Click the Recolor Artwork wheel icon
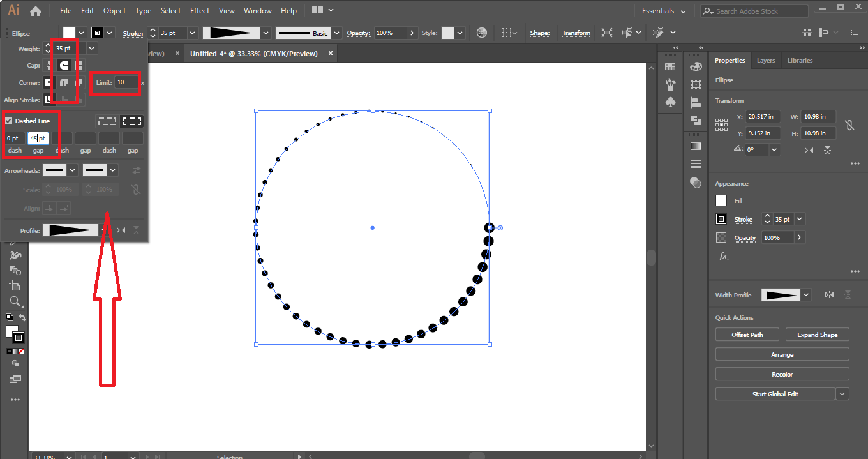The image size is (868, 459). coord(482,33)
